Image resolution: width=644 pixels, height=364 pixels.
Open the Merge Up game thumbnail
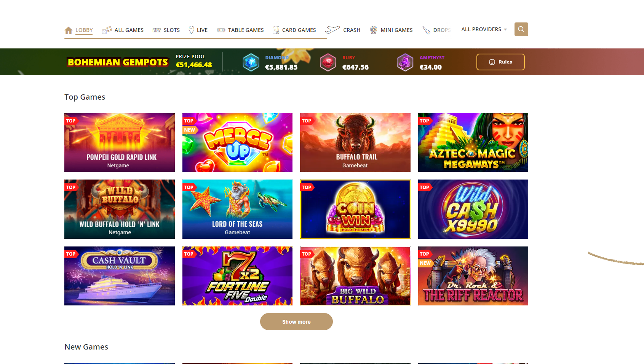[x=237, y=142]
